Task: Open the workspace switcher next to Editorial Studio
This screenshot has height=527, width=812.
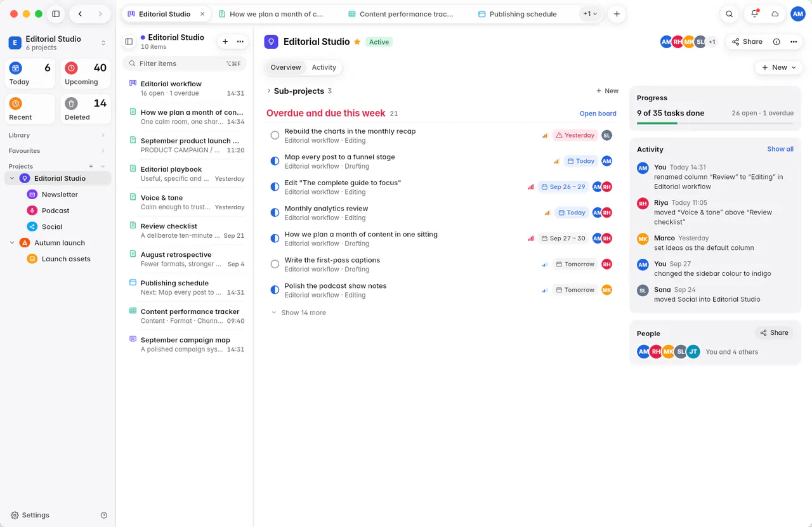Action: [x=103, y=43]
